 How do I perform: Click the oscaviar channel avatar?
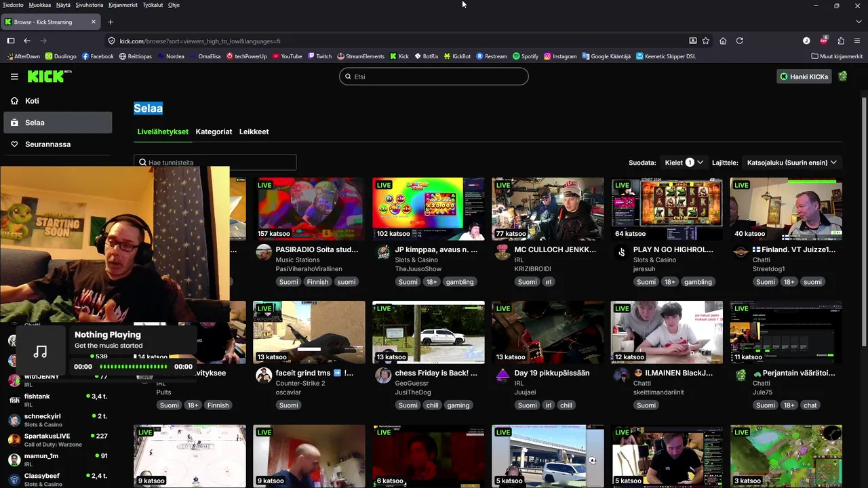click(x=264, y=375)
